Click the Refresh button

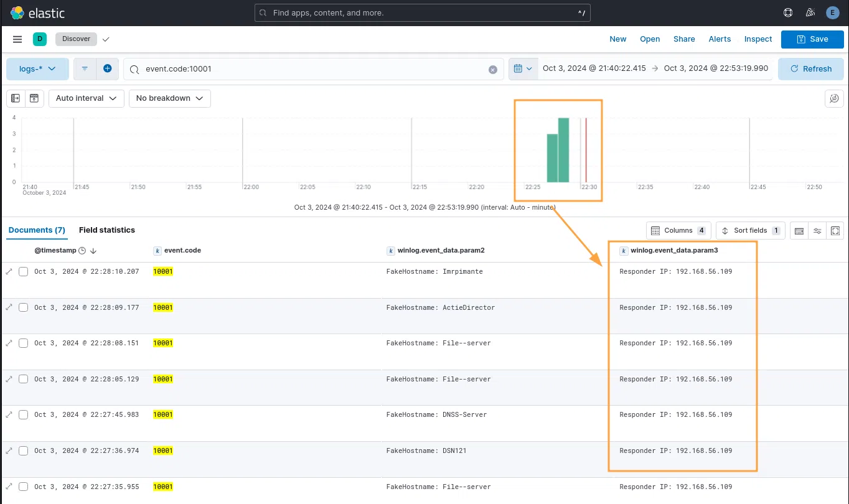coord(810,68)
